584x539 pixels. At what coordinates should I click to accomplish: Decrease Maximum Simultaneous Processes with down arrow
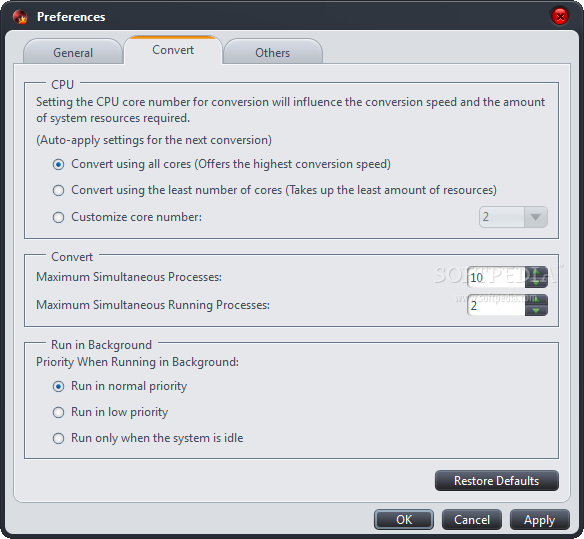point(536,283)
